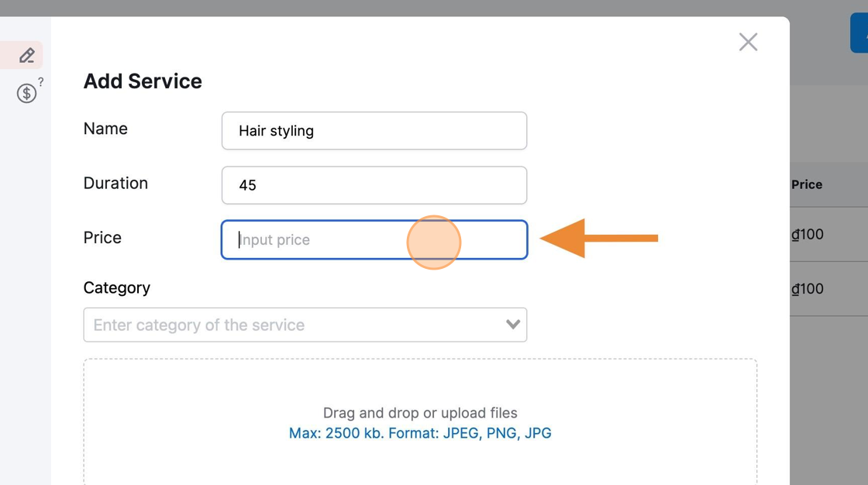Screen dimensions: 868x485
Task: Select the first ₫100 price cell
Action: click(807, 234)
